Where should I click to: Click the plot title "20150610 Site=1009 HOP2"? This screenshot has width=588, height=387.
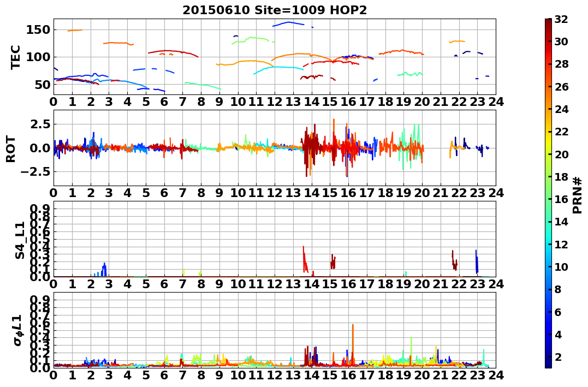[x=275, y=10]
